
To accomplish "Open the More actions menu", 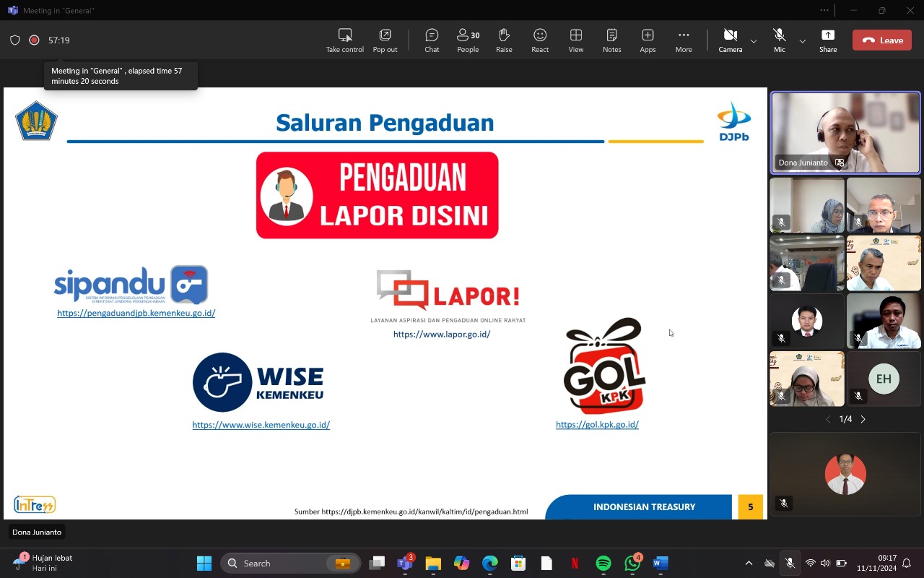I will 684,40.
